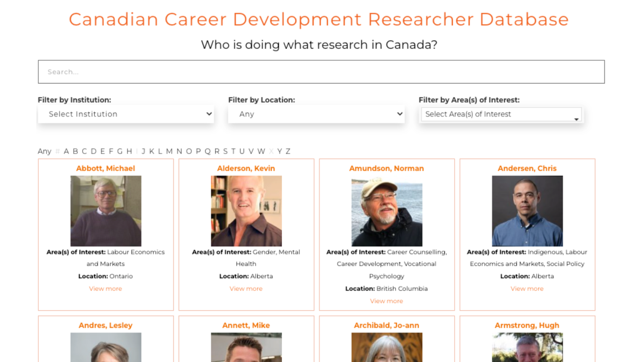Expand the Select Area(s) of Interest dropdown

coord(501,114)
